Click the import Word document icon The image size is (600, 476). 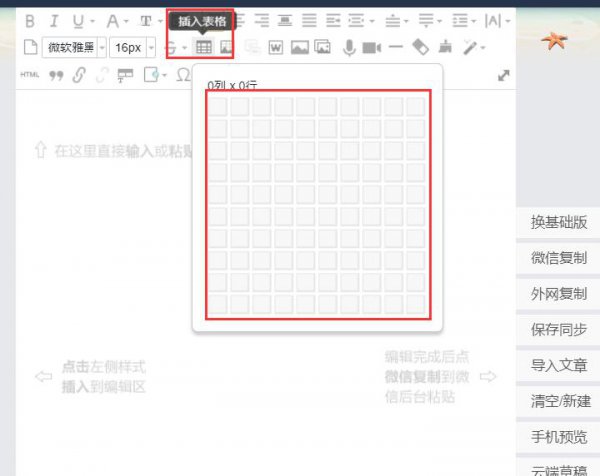click(x=276, y=47)
